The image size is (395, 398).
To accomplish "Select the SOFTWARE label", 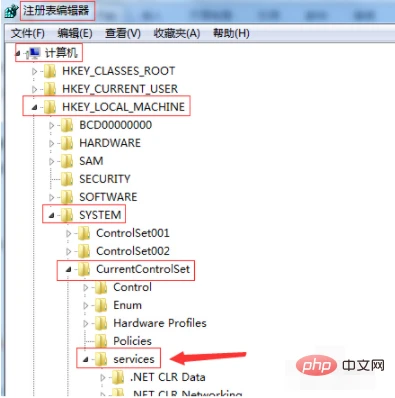I will 108,197.
